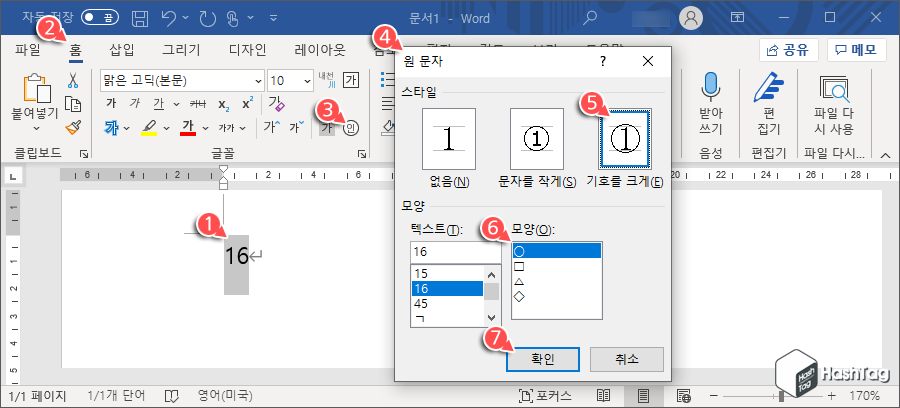
Task: Expand font name combo box
Action: tap(258, 80)
